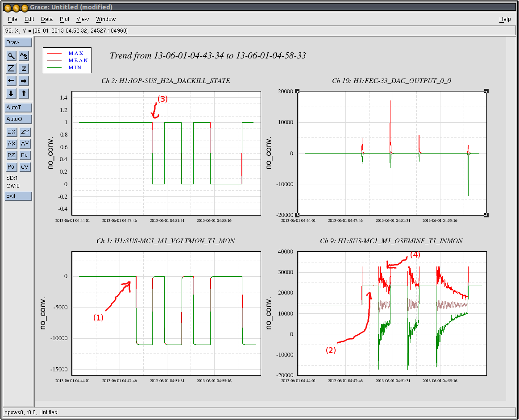Click bottom-left selection handle of DAC_OUTPUT graph
The image size is (519, 420).
[x=297, y=215]
